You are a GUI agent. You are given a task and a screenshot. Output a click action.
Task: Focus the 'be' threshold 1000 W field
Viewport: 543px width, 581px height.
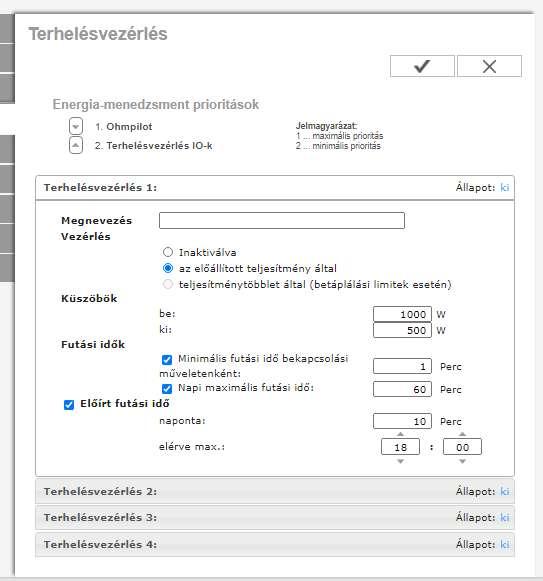point(402,314)
